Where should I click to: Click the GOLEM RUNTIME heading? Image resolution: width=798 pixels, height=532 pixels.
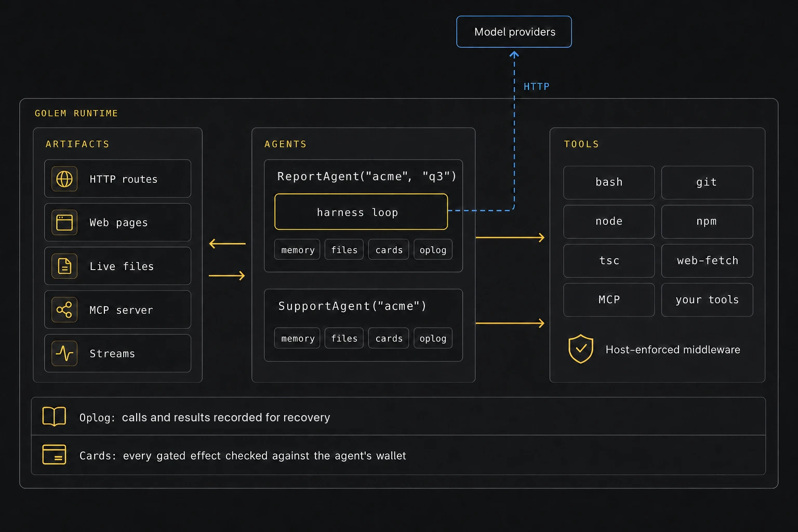coord(76,113)
